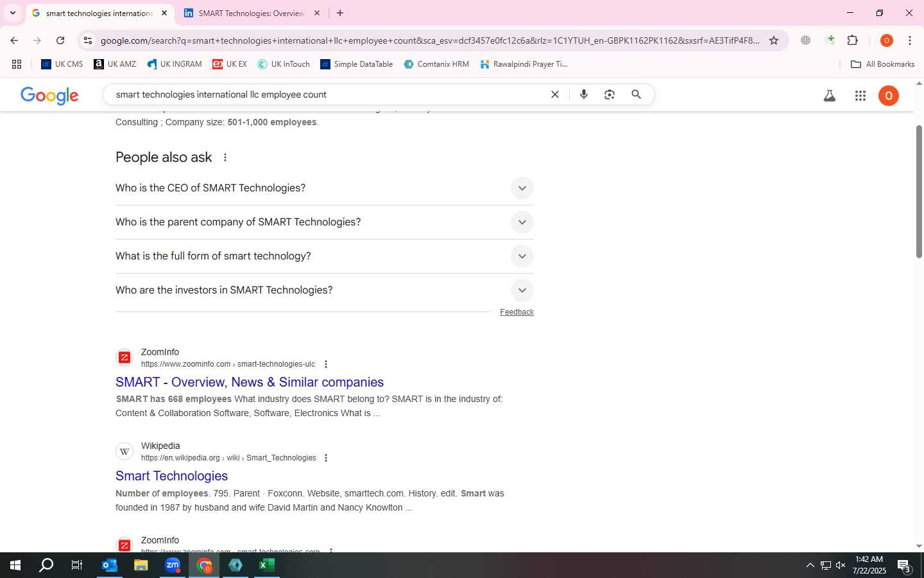The width and height of the screenshot is (924, 578).
Task: Open Outlook from taskbar
Action: (110, 565)
